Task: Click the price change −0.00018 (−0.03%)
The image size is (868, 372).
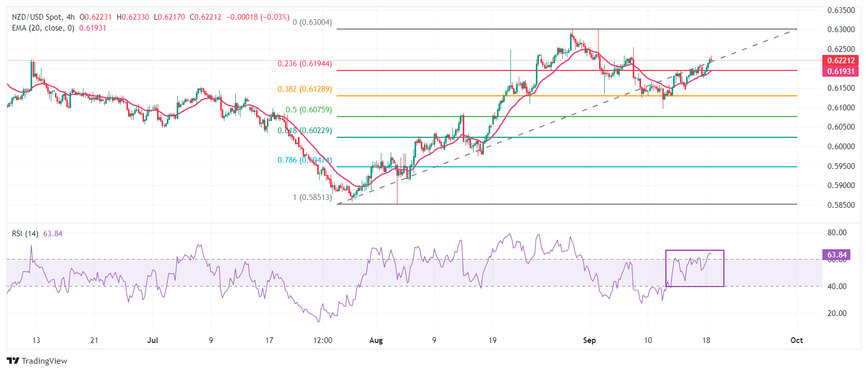Action: pos(258,17)
